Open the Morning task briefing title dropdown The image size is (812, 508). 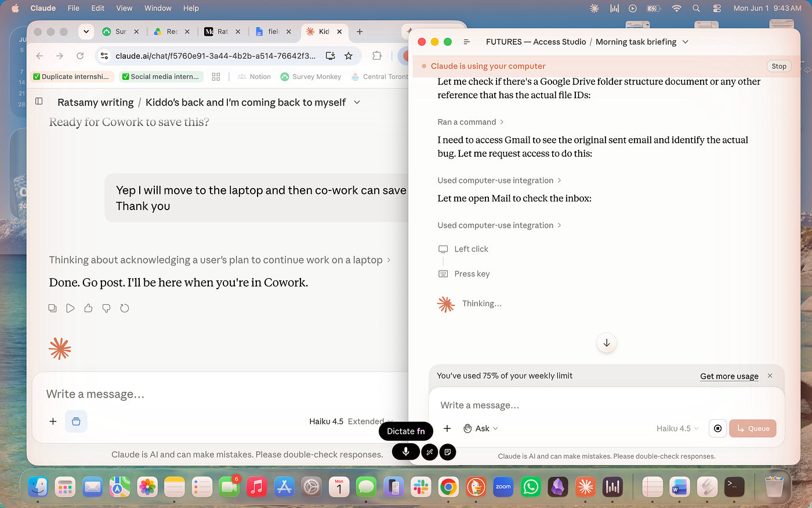pyautogui.click(x=686, y=42)
